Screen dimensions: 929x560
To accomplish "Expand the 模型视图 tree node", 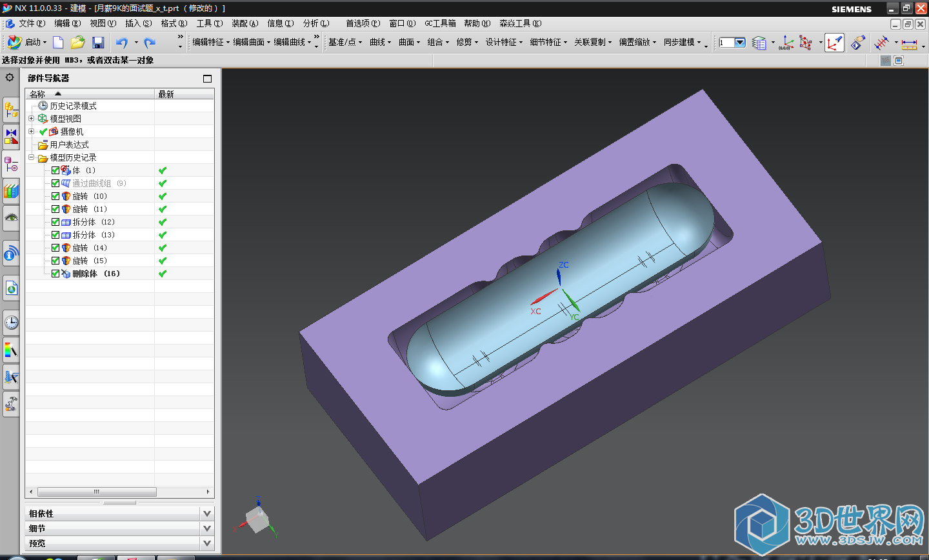I will tap(31, 119).
